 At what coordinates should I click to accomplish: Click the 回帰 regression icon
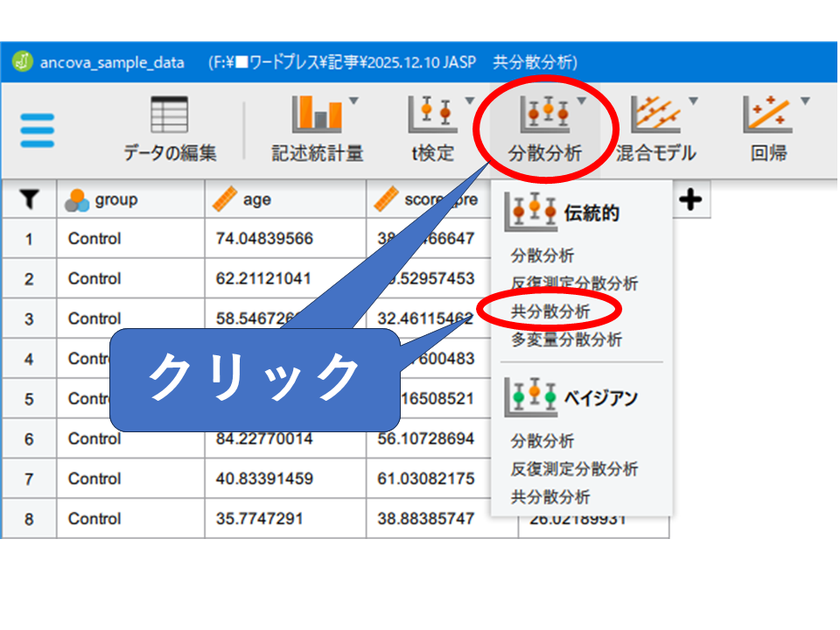pyautogui.click(x=767, y=115)
